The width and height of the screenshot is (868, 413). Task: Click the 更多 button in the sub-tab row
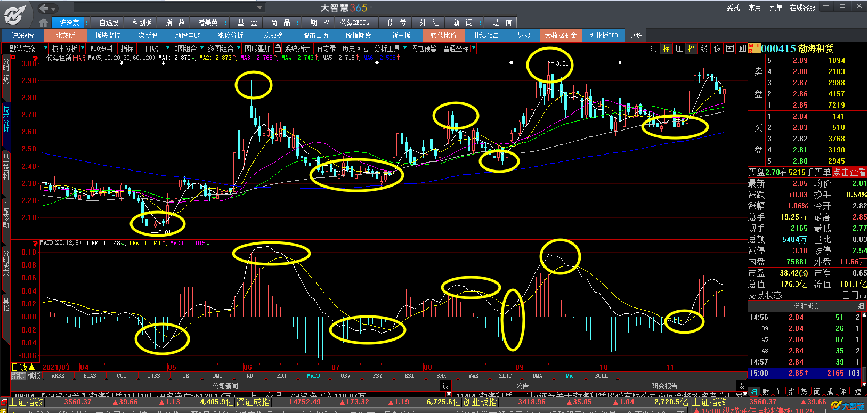click(x=636, y=35)
